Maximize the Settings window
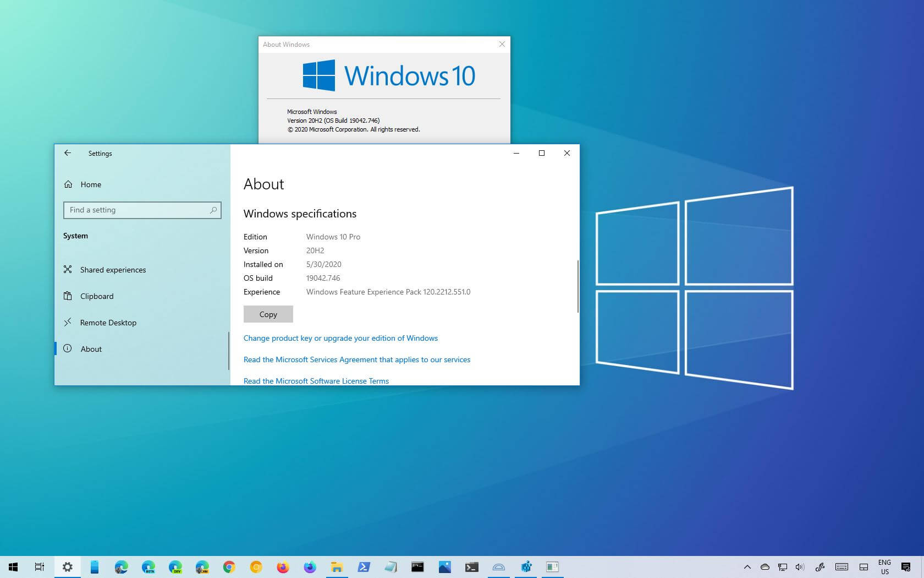This screenshot has height=578, width=924. coord(541,153)
